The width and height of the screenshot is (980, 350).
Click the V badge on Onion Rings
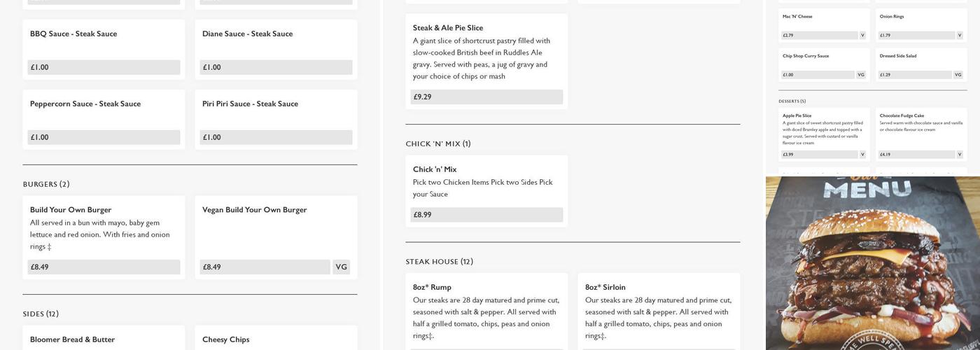click(960, 35)
